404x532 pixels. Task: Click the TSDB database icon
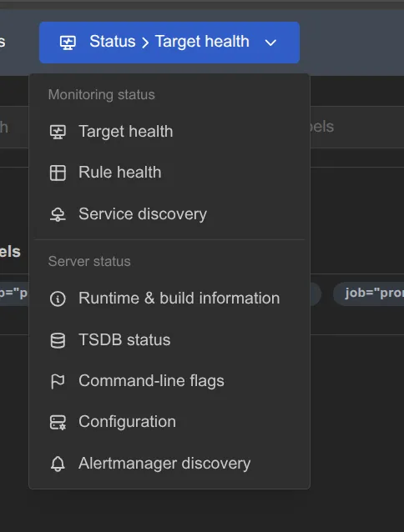pyautogui.click(x=58, y=341)
